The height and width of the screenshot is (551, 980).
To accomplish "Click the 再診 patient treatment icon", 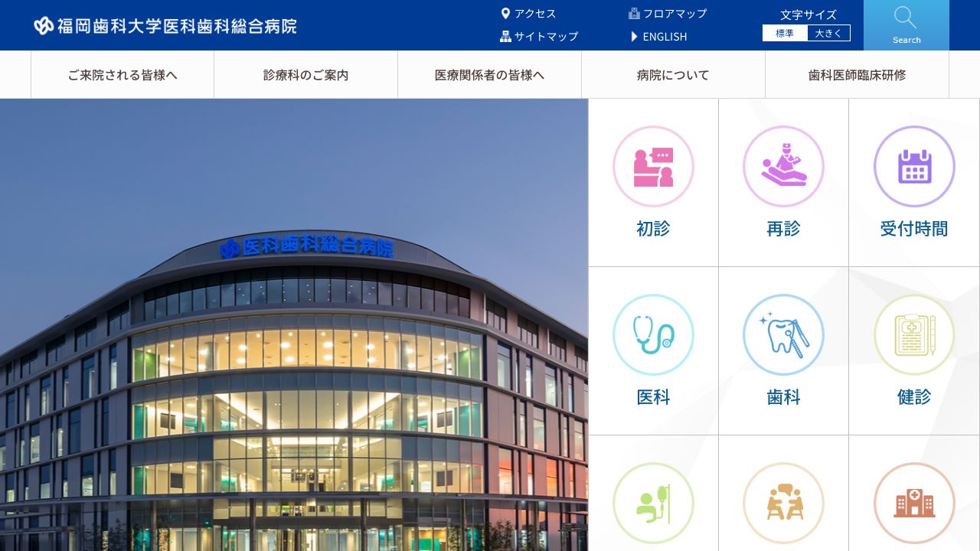I will 783,166.
